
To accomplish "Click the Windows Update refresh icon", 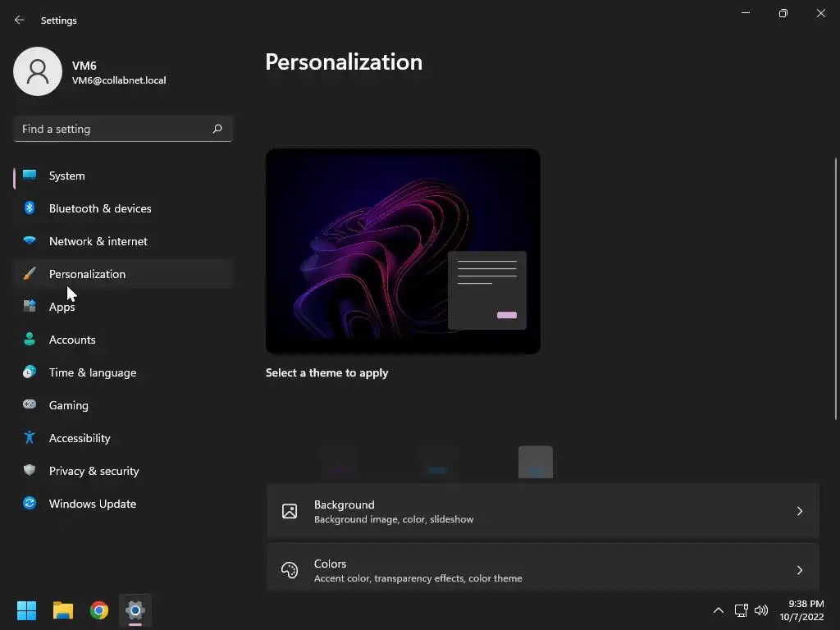I will click(30, 503).
